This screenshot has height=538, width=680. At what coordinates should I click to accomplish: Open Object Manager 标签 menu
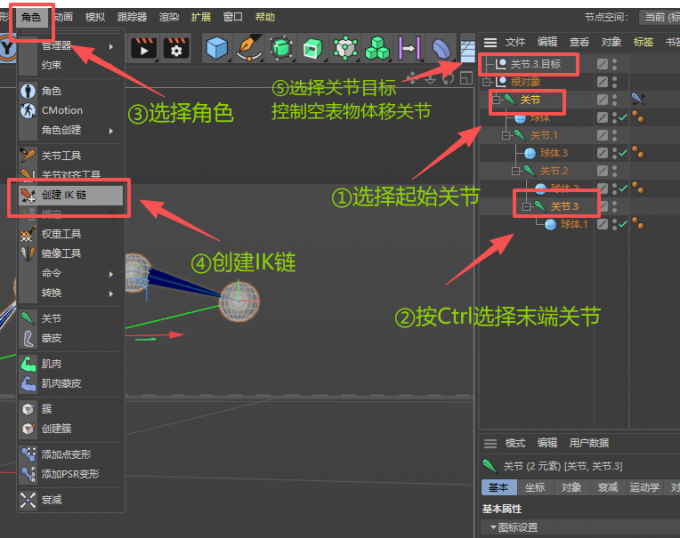click(x=643, y=42)
